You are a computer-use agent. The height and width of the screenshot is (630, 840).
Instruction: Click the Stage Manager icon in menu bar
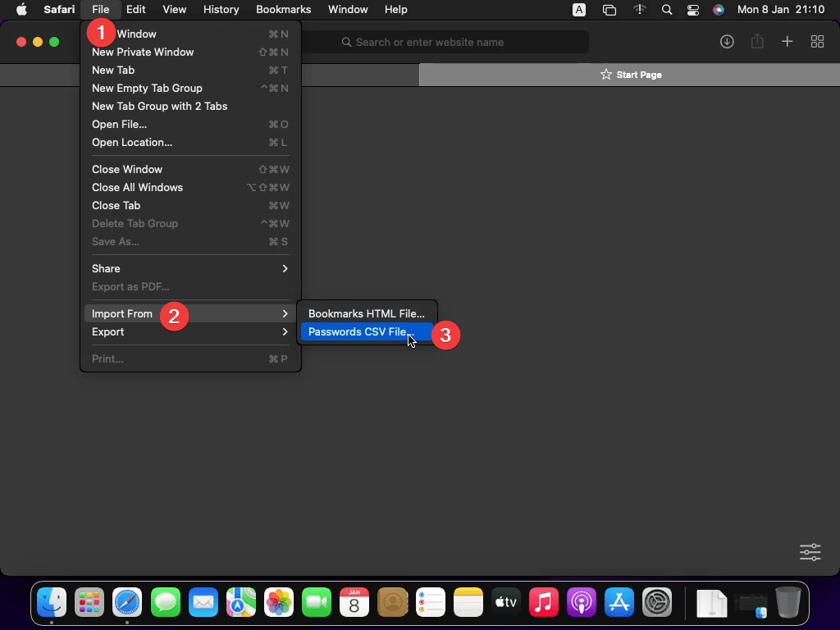point(609,10)
